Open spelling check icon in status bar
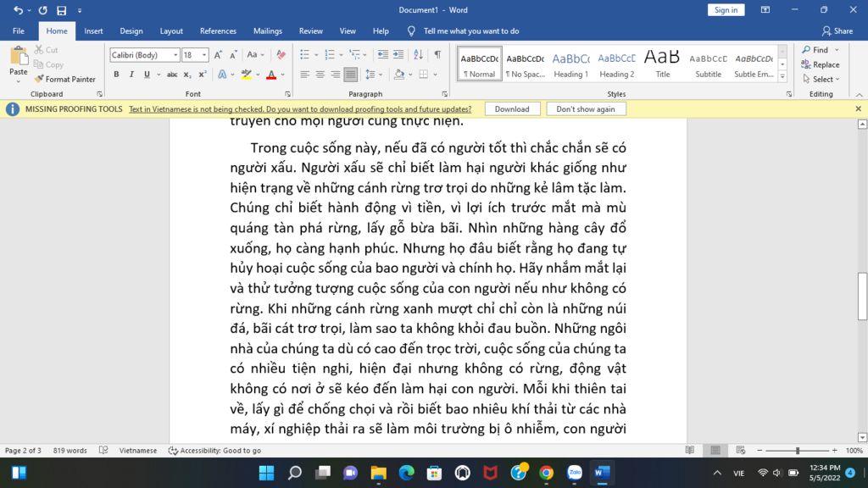Image resolution: width=868 pixels, height=488 pixels. click(103, 451)
